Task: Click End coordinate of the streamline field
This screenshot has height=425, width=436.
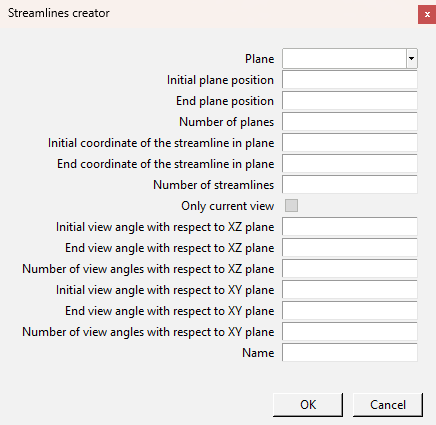Action: [x=350, y=164]
